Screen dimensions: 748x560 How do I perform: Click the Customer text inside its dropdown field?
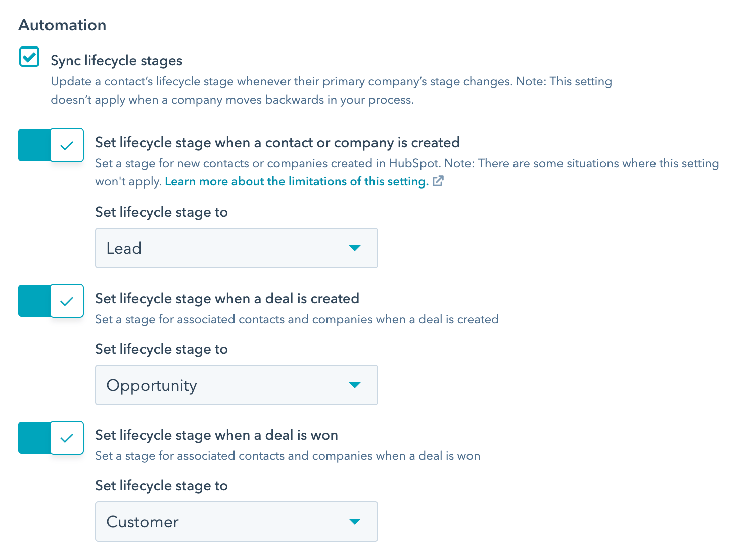coord(142,522)
